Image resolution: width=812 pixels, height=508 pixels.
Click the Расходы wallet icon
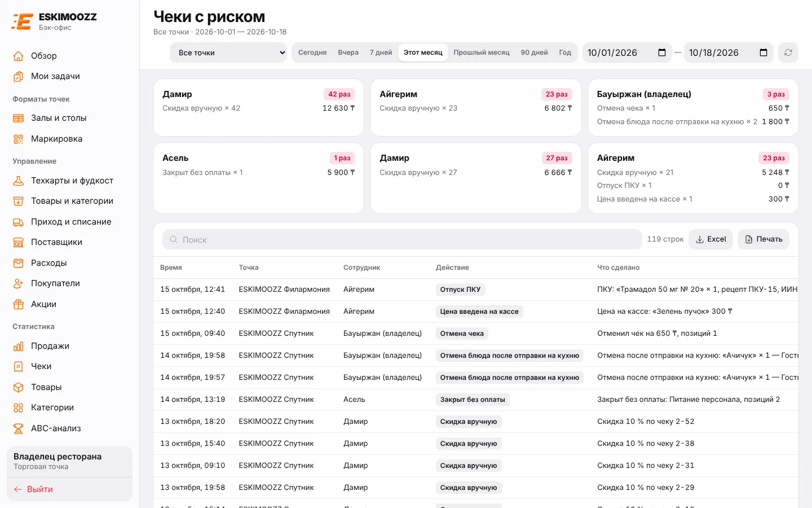click(x=19, y=263)
